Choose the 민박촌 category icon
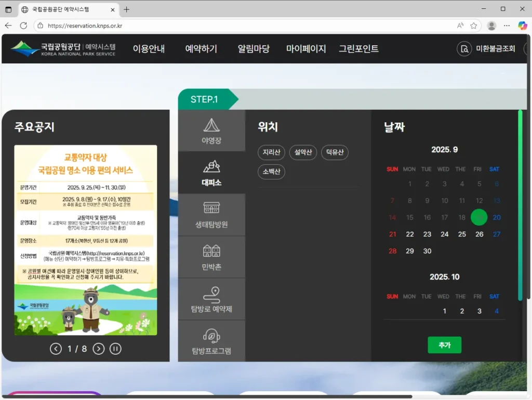Image resolution: width=532 pixels, height=400 pixels. pos(211,256)
